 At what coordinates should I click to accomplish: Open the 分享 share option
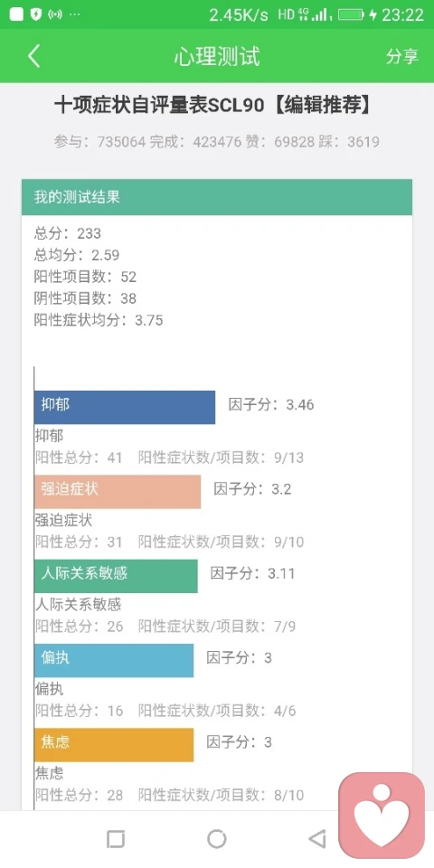(401, 56)
